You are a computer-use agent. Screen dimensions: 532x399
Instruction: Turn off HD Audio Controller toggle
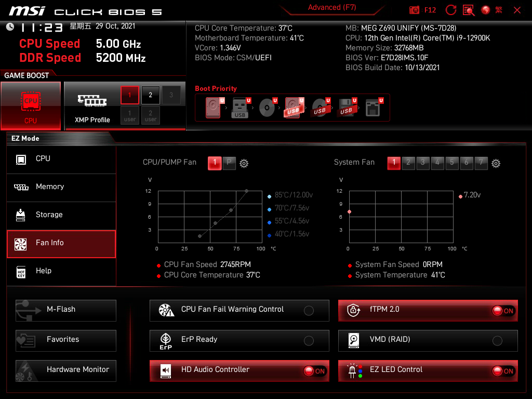315,371
